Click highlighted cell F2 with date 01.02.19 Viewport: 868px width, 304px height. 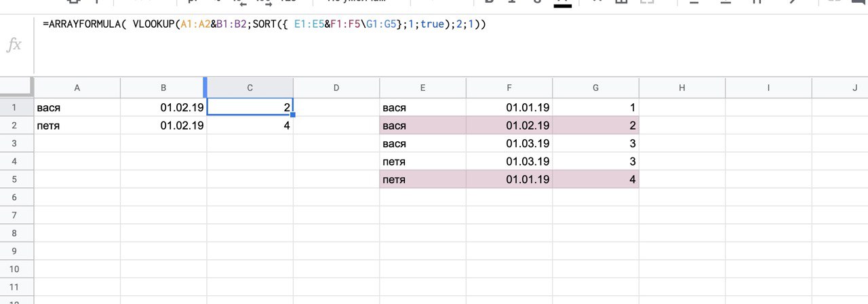509,125
